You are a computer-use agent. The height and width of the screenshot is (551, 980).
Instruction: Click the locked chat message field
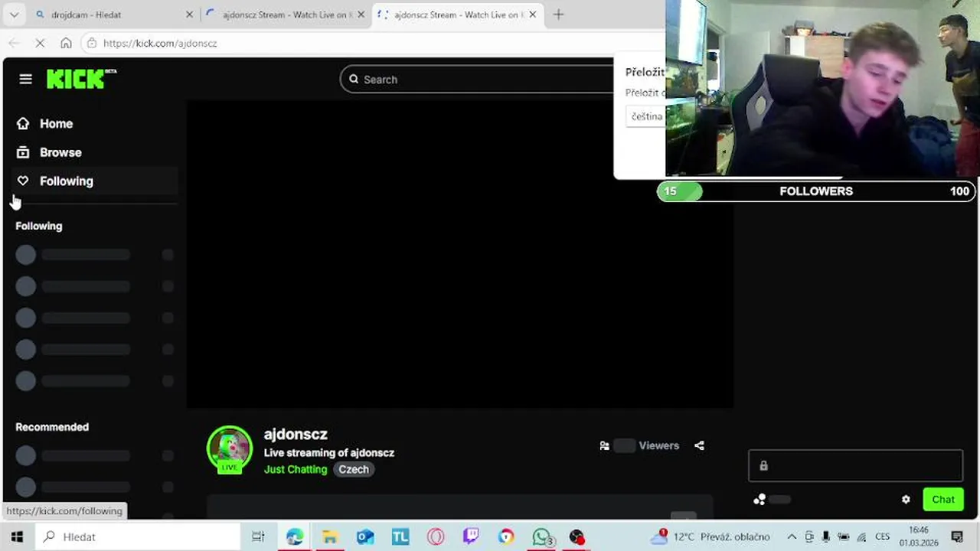coord(855,465)
